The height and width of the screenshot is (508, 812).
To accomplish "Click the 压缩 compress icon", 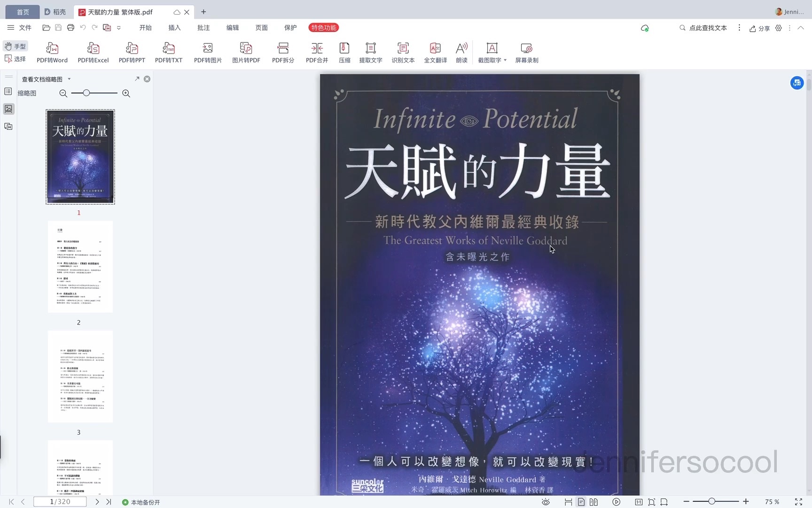I will 344,53.
